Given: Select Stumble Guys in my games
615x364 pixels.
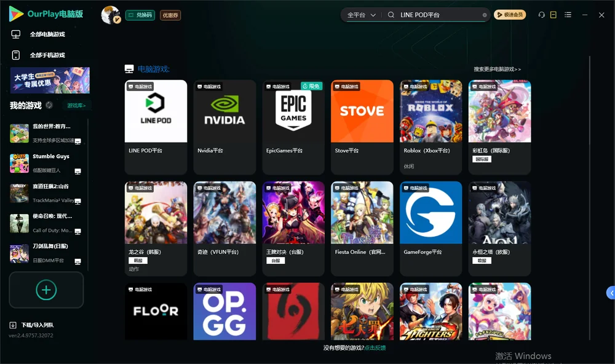Looking at the screenshot, I should [x=46, y=163].
